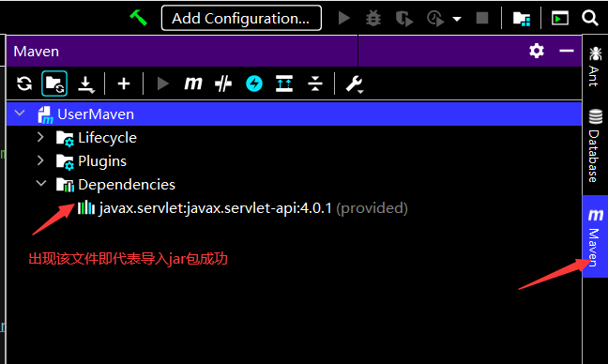Click Download Sources and Documentation icon
Viewport: 608px width, 364px height.
click(x=85, y=84)
